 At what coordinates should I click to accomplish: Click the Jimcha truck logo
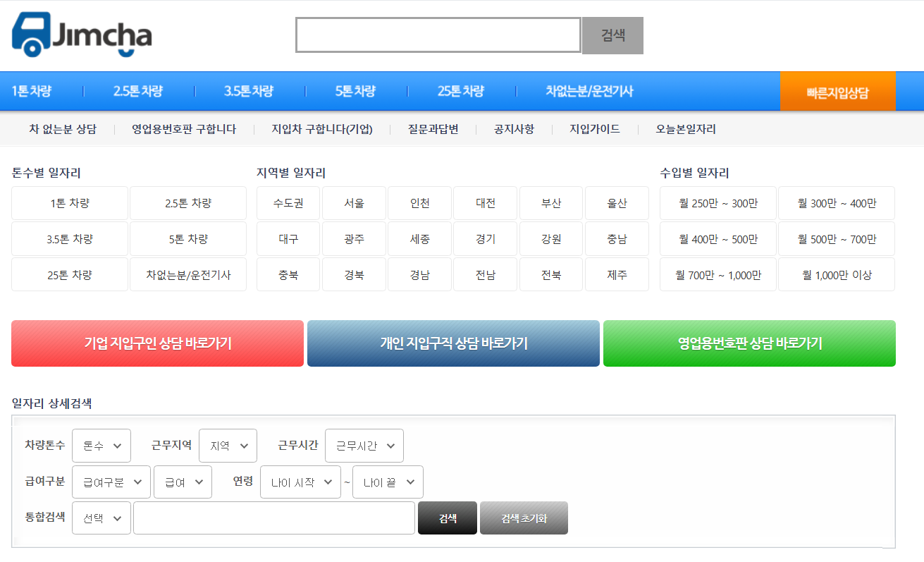[x=82, y=35]
